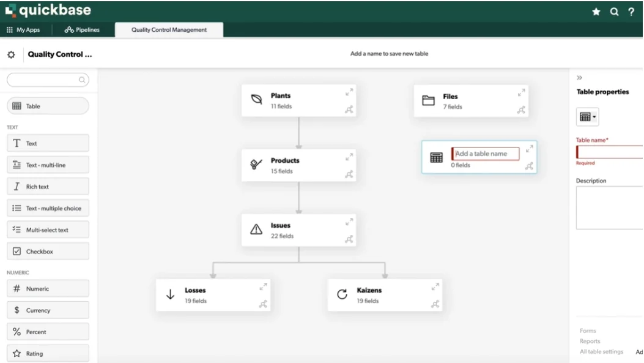This screenshot has width=644, height=363.
Task: Select Quality Control Management tab
Action: coord(169,29)
